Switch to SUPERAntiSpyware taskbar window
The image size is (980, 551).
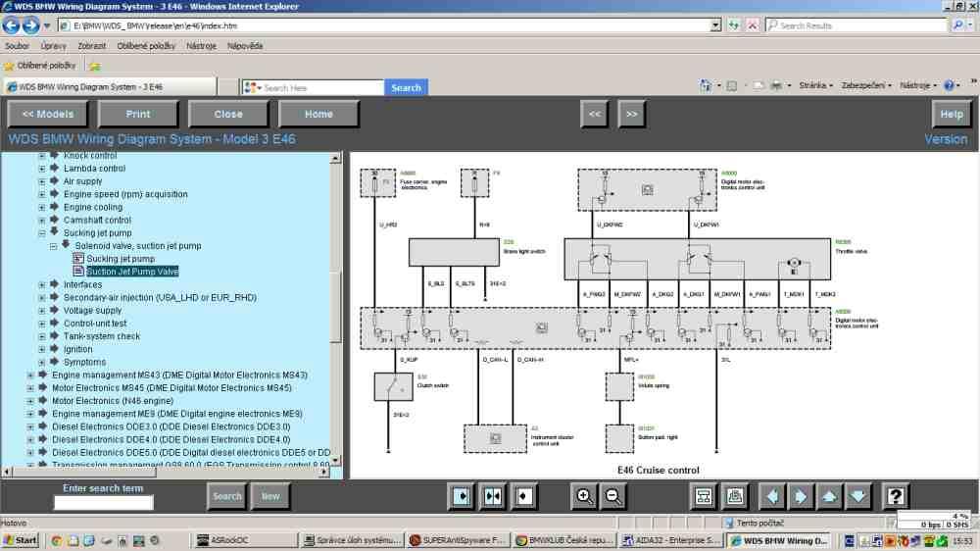(x=456, y=540)
